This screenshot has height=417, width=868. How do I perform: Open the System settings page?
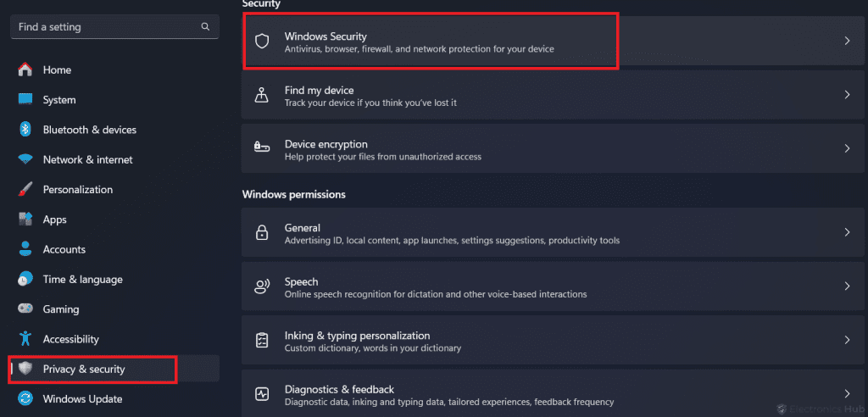coord(59,100)
